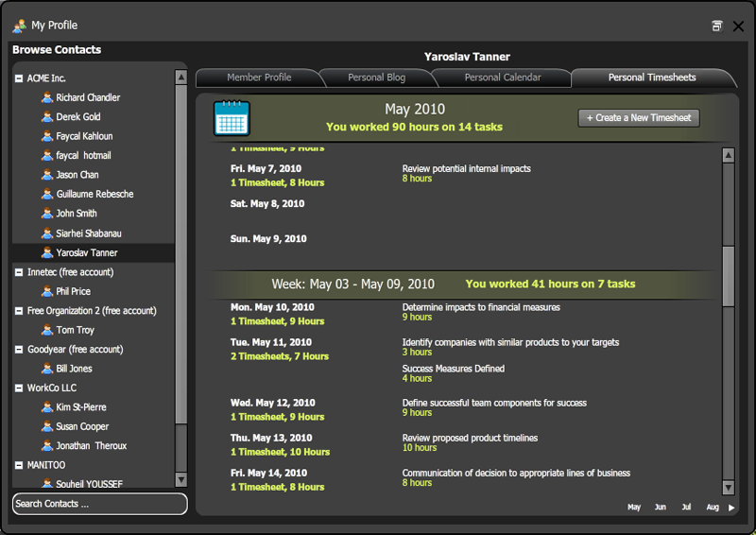Switch to the Member Profile tab
This screenshot has width=756, height=535.
click(x=258, y=78)
